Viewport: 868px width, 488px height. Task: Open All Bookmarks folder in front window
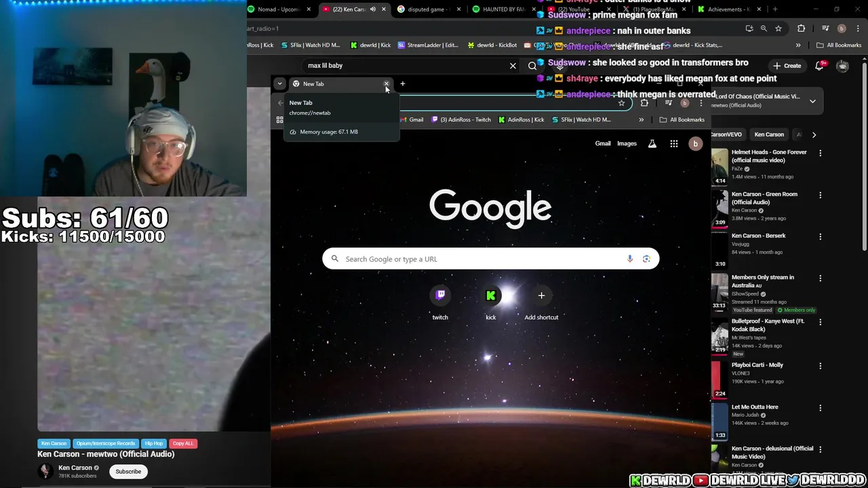pos(682,120)
